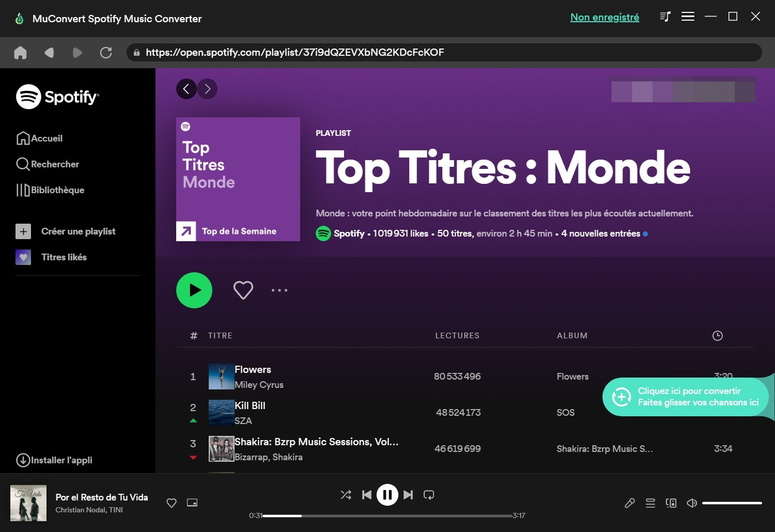Select the Flowers track title
This screenshot has width=775, height=532.
click(253, 370)
